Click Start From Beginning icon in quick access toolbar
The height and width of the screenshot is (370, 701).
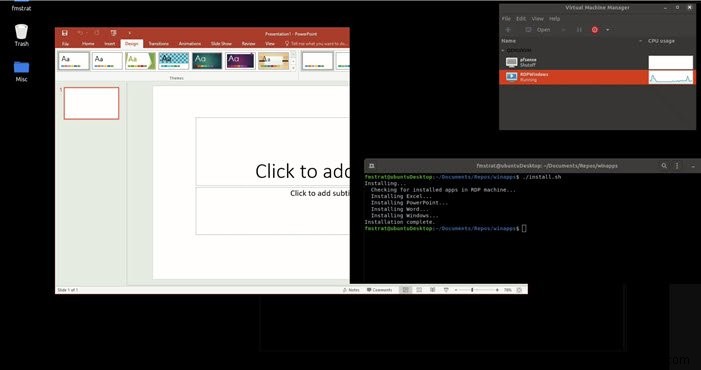click(x=113, y=33)
